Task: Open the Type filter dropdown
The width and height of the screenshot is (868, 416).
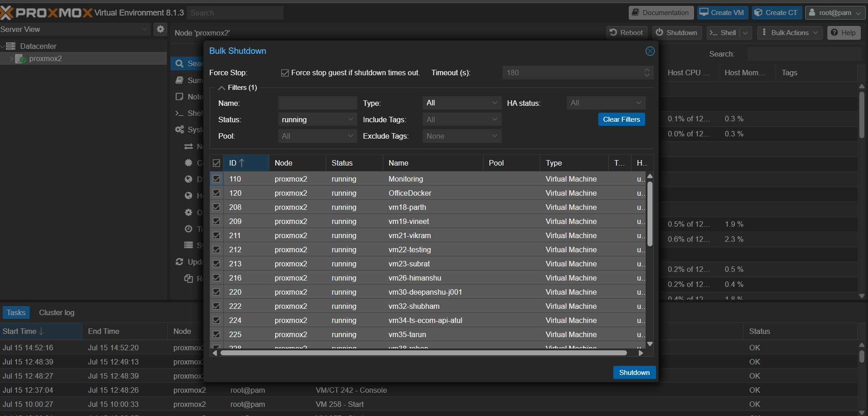Action: [x=495, y=103]
